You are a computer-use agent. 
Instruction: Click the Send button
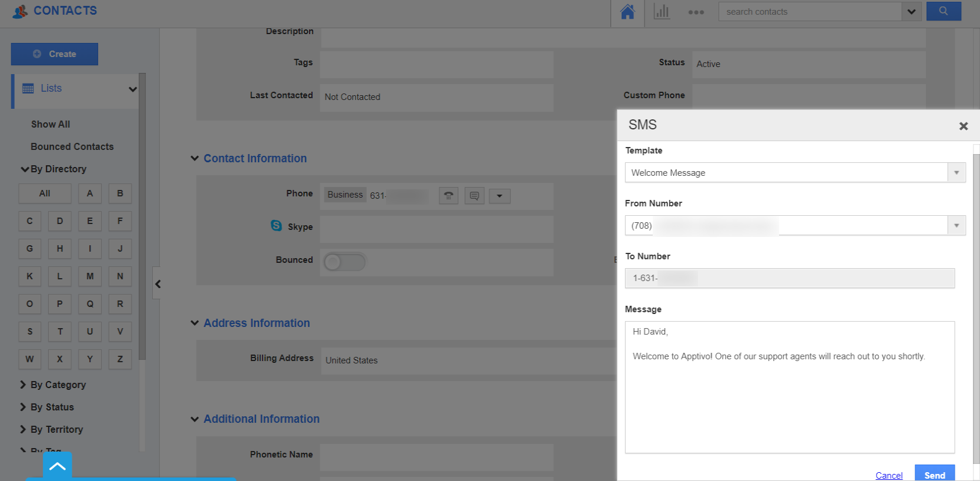tap(934, 475)
